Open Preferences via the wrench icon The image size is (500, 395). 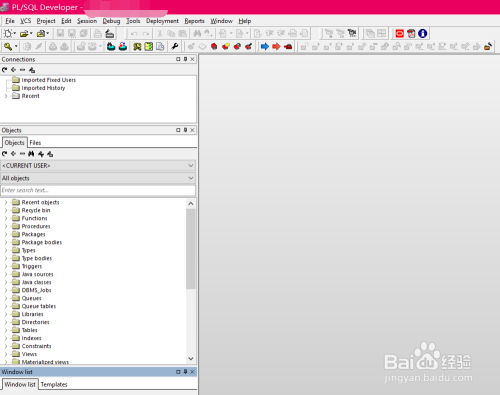[175, 46]
